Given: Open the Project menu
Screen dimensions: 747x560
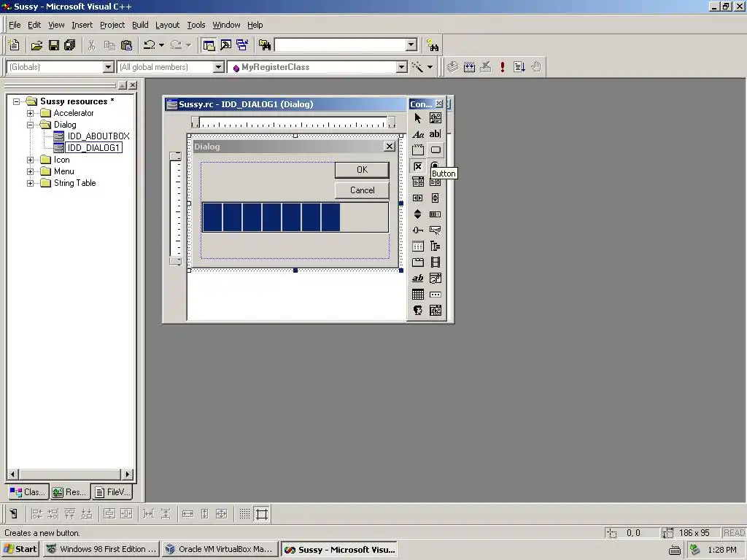Looking at the screenshot, I should [112, 25].
